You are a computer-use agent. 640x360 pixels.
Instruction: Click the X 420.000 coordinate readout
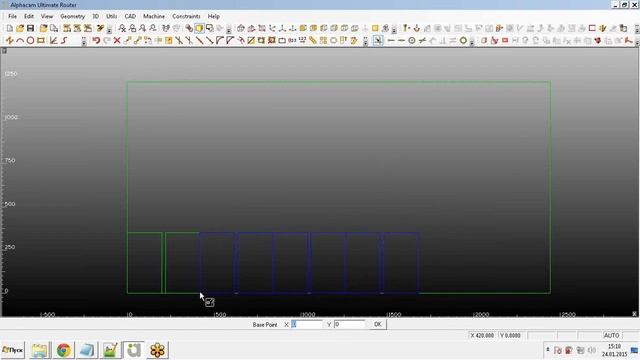(482, 335)
